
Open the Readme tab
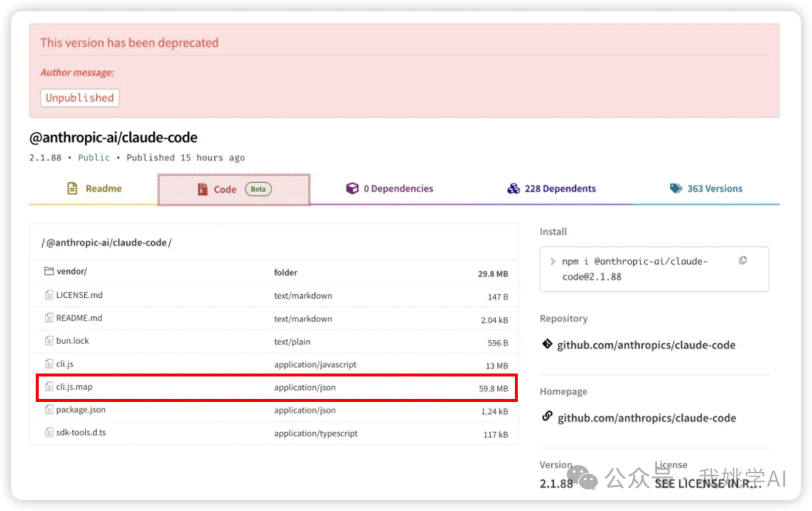[94, 189]
